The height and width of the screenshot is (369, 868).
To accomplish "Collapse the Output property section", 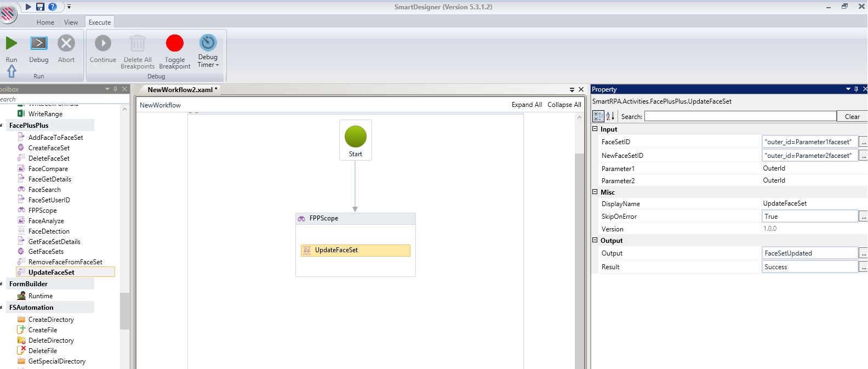I will pyautogui.click(x=596, y=241).
